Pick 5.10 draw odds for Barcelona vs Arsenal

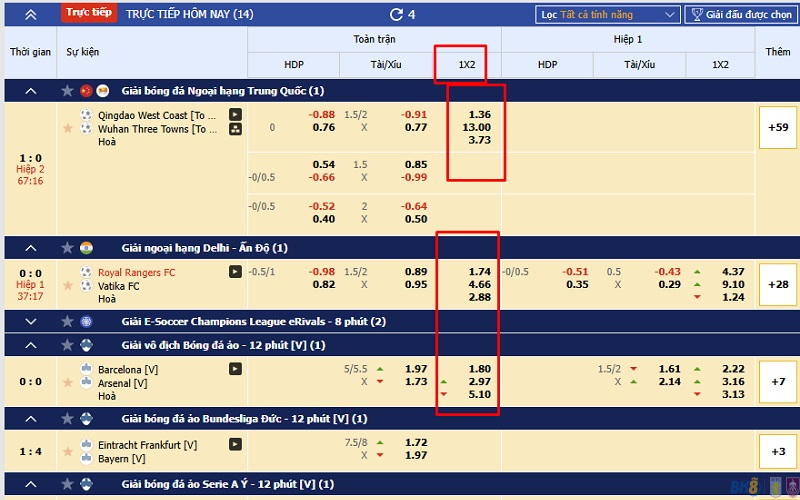(479, 394)
